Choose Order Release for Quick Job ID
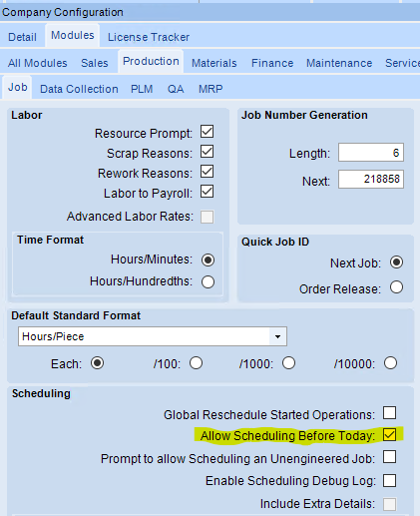The width and height of the screenshot is (420, 516). tap(397, 287)
